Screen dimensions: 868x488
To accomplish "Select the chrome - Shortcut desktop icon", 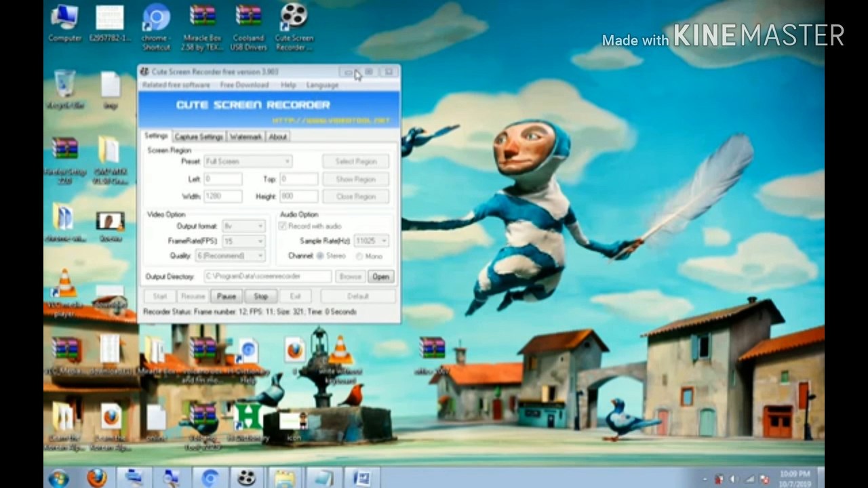I will pos(156,27).
